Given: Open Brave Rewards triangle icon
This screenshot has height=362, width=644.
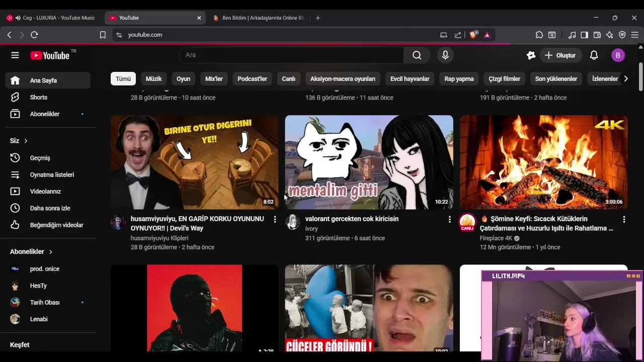Looking at the screenshot, I should tap(487, 35).
